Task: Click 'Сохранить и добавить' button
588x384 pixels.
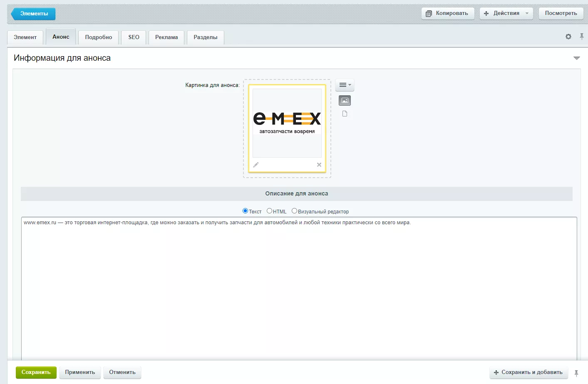Action: point(528,372)
